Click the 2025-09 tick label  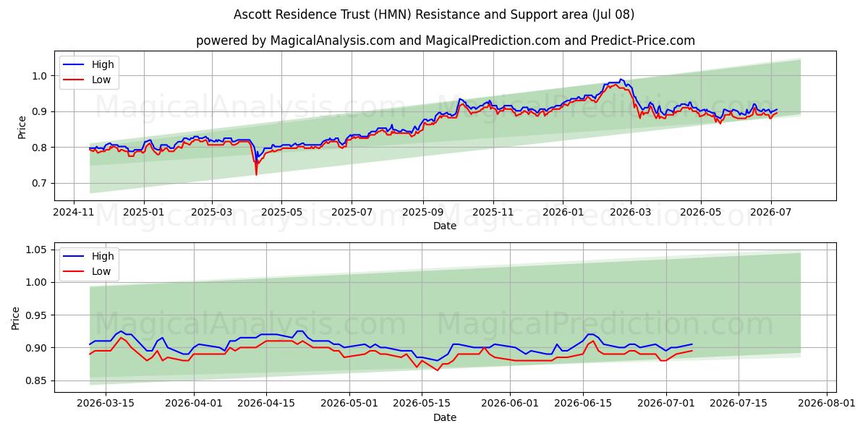click(422, 212)
